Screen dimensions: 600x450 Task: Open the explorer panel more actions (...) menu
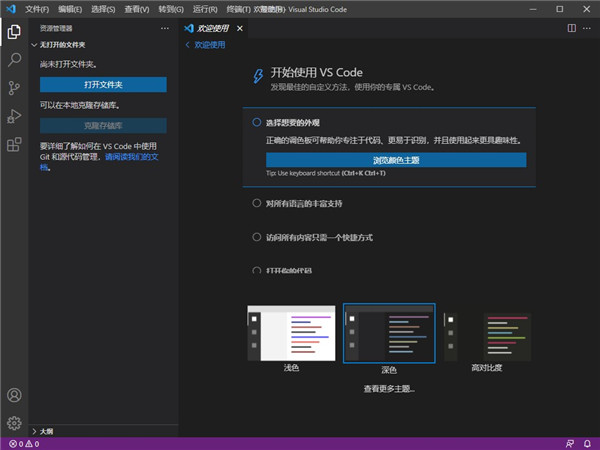pos(165,29)
